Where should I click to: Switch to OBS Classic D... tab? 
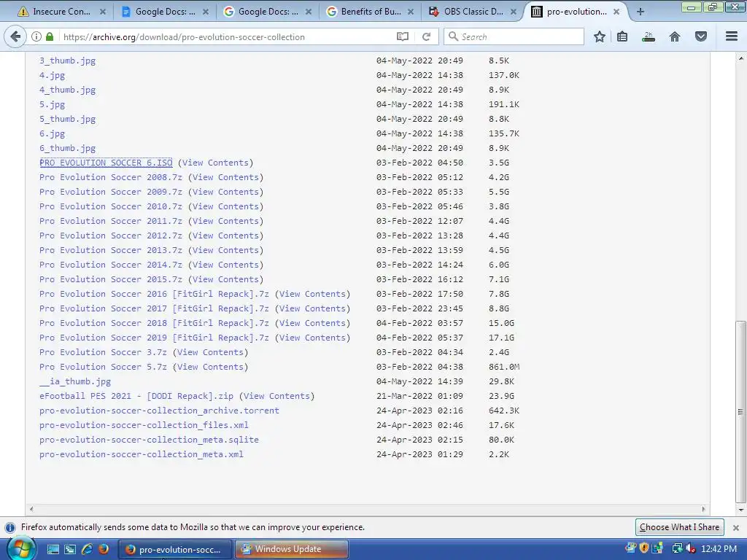(473, 12)
